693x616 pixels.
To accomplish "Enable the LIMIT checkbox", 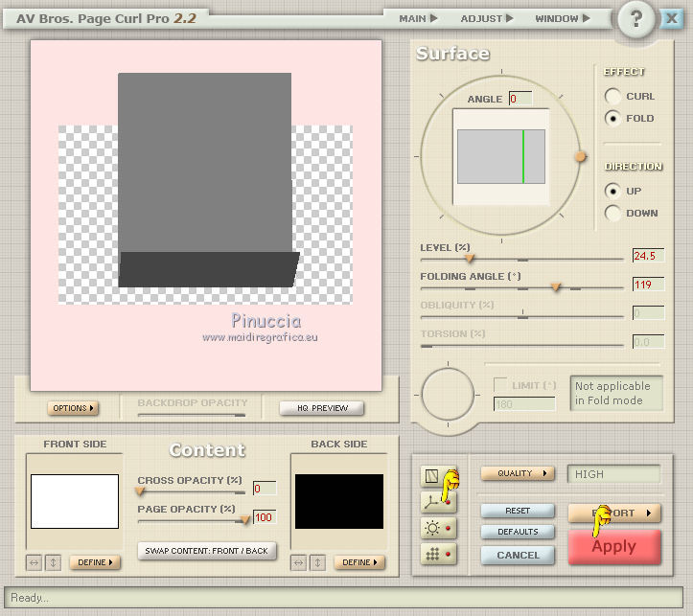I will (500, 384).
